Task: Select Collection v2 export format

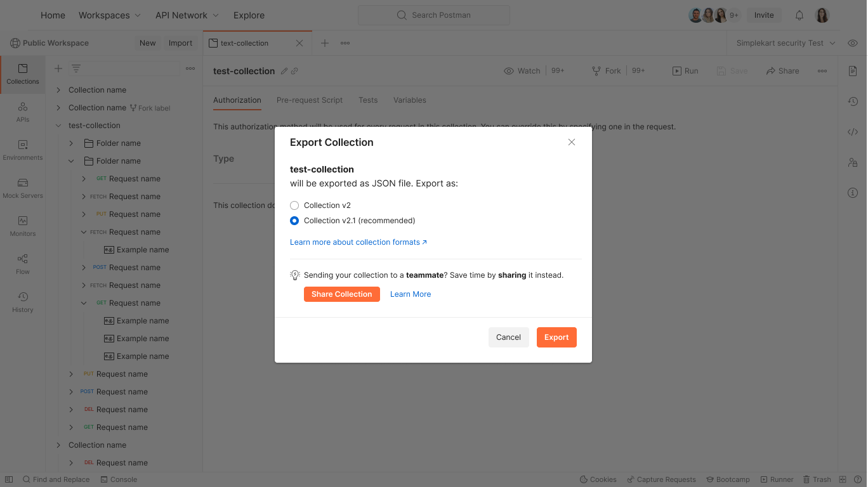Action: pos(294,205)
